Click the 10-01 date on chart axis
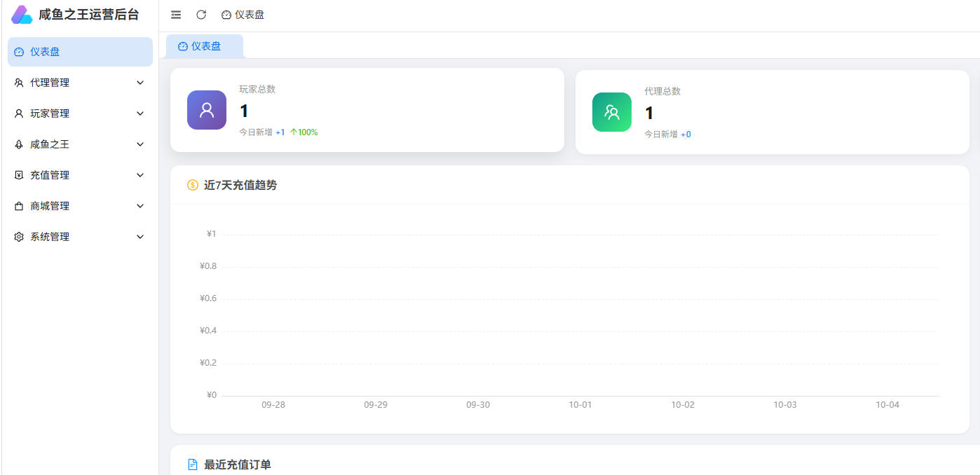The width and height of the screenshot is (980, 475). 580,405
